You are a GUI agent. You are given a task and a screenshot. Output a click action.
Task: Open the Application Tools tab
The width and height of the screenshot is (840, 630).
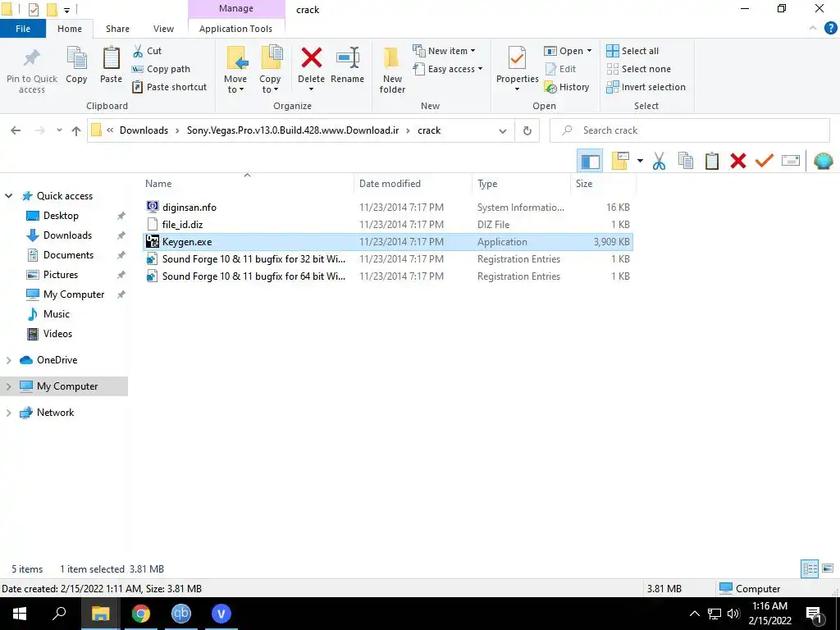pos(235,29)
